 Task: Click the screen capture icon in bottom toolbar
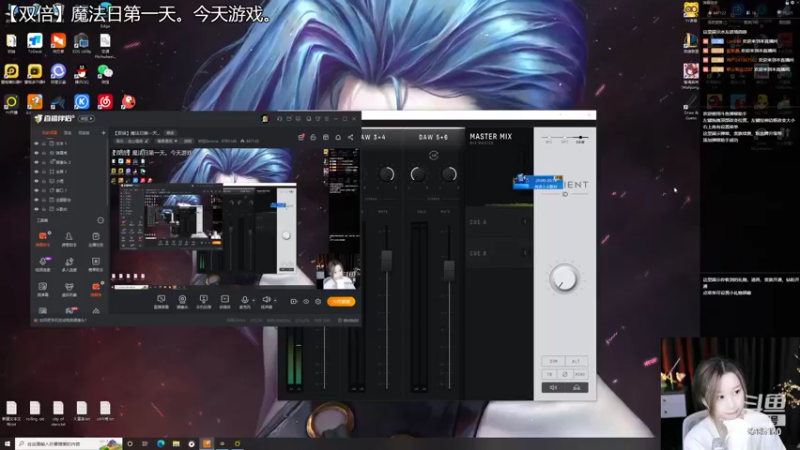(161, 299)
